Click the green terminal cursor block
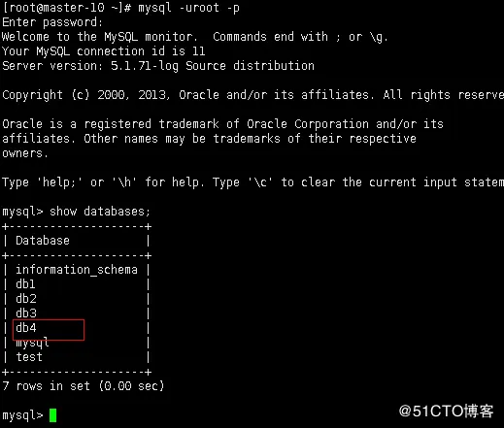 tap(53, 415)
